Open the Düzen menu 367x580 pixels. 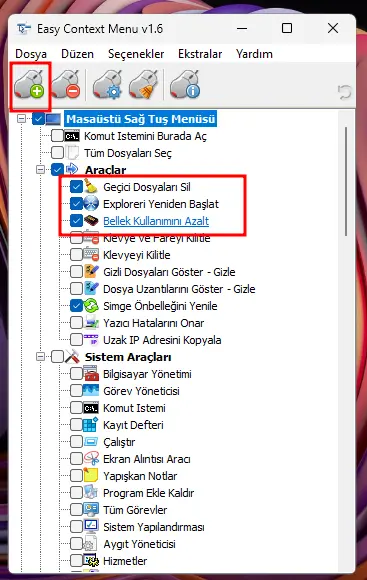[77, 54]
